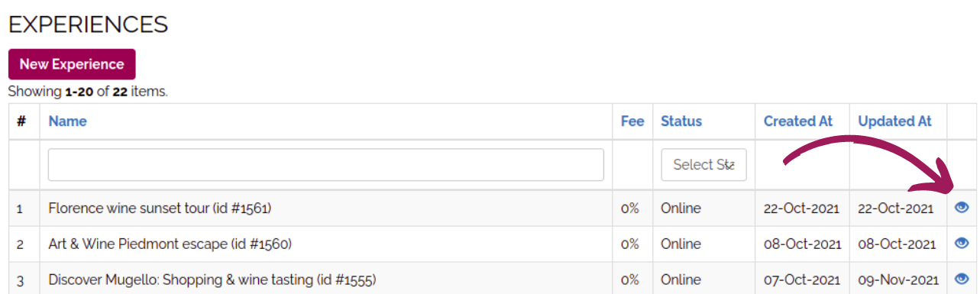Select the Discover Mugello: Shopping & wine tasting name
Viewport: 980px width, 294px height.
click(x=212, y=280)
